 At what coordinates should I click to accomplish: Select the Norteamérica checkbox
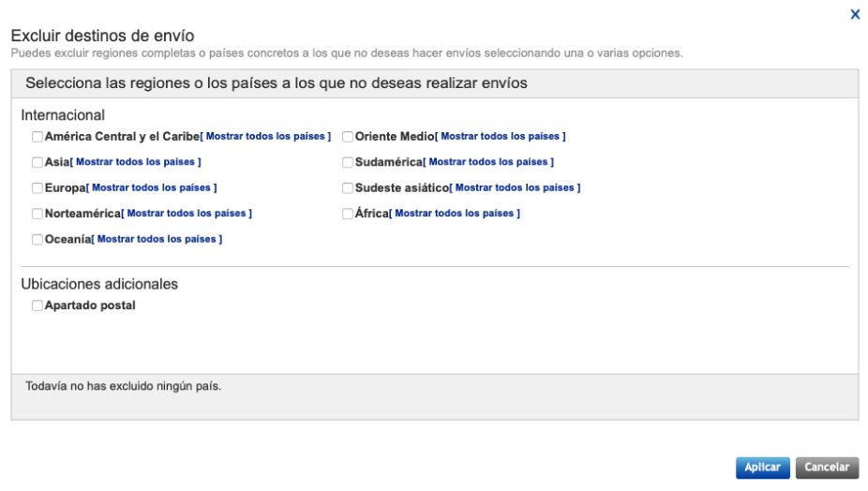[37, 214]
